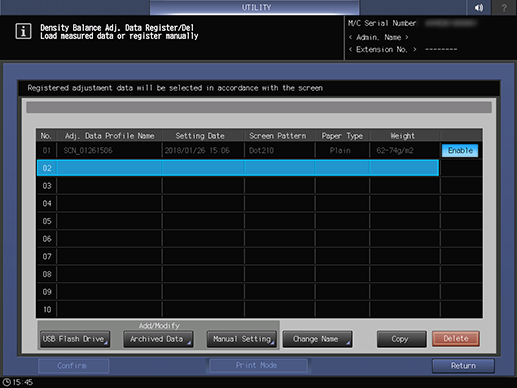This screenshot has width=517, height=388.
Task: Click the information icon beside the title
Action: pyautogui.click(x=23, y=31)
